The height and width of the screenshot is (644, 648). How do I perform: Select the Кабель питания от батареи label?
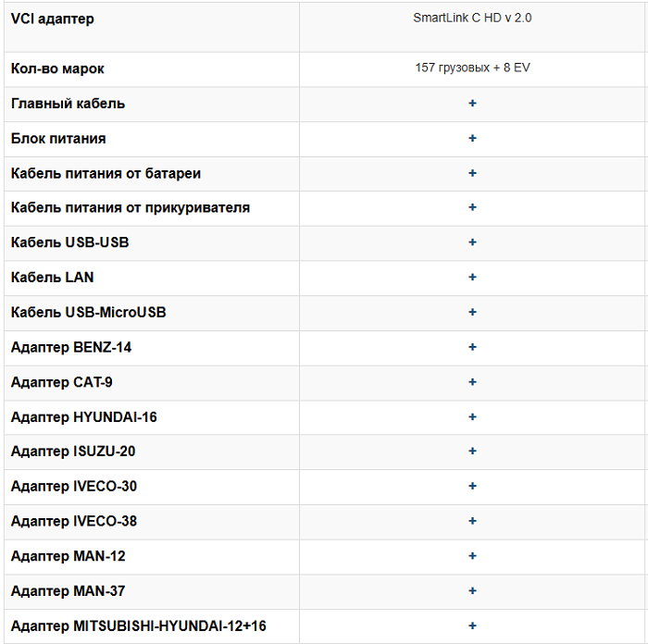click(x=106, y=173)
